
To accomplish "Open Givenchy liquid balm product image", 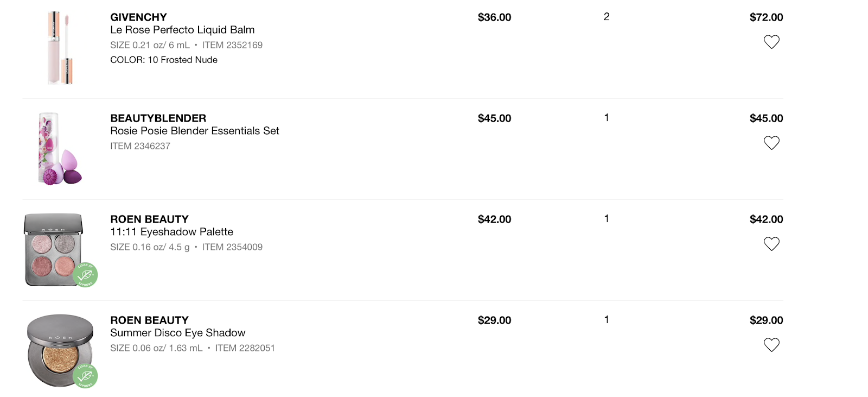I will point(60,48).
